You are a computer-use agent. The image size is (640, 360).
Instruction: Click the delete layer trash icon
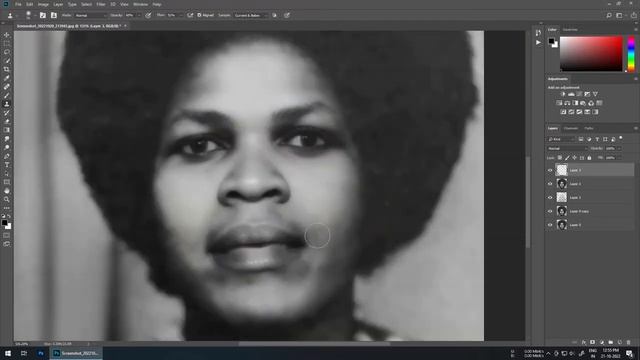(629, 342)
